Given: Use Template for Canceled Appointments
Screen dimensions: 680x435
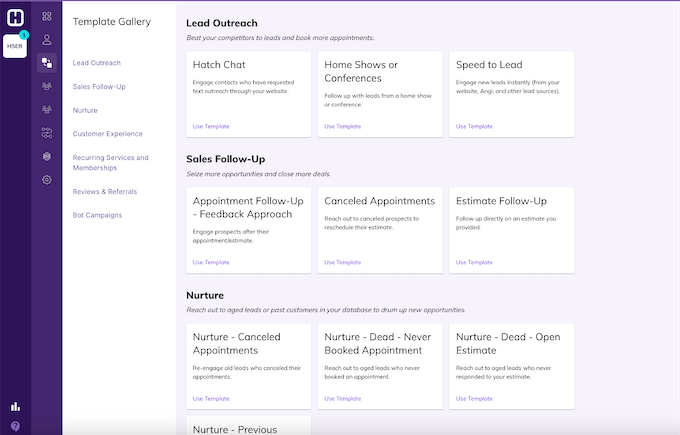Looking at the screenshot, I should click(342, 262).
